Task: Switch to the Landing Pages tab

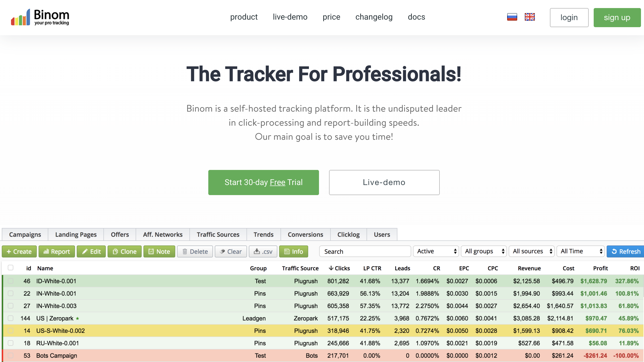Action: pos(76,235)
